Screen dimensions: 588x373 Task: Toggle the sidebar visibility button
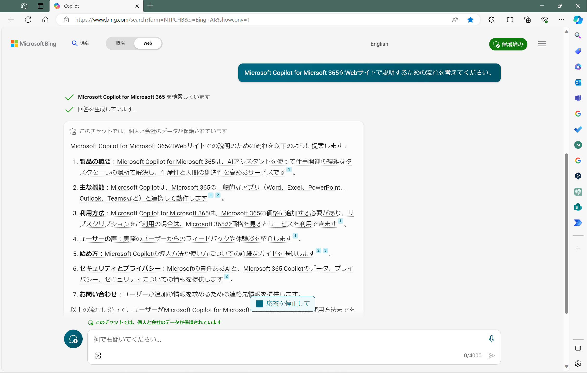578,349
